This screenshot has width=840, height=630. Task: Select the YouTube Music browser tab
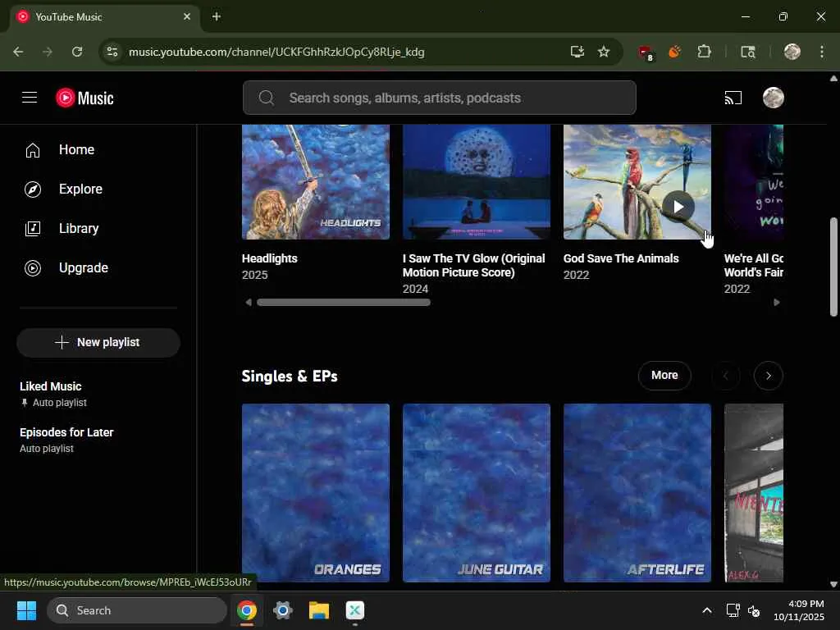coord(104,17)
